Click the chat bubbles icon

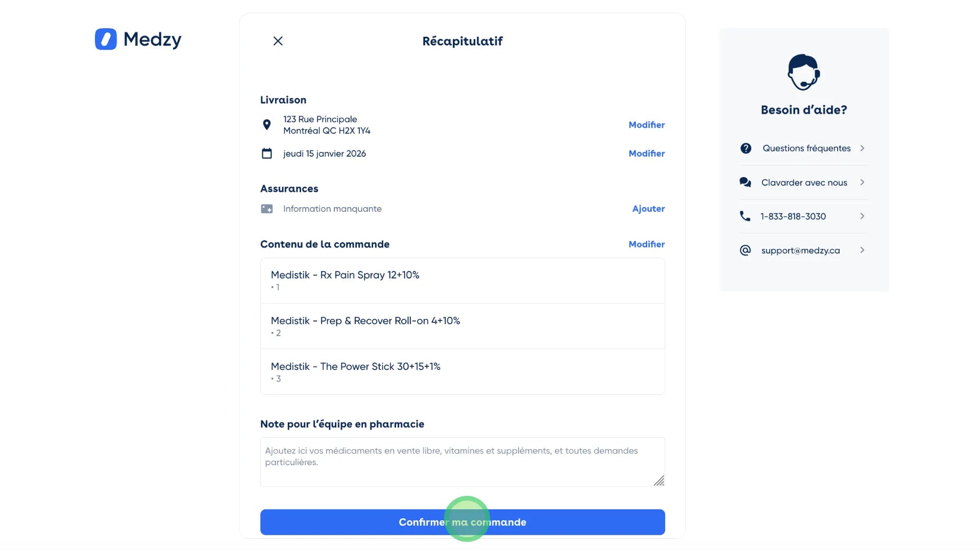click(x=745, y=182)
